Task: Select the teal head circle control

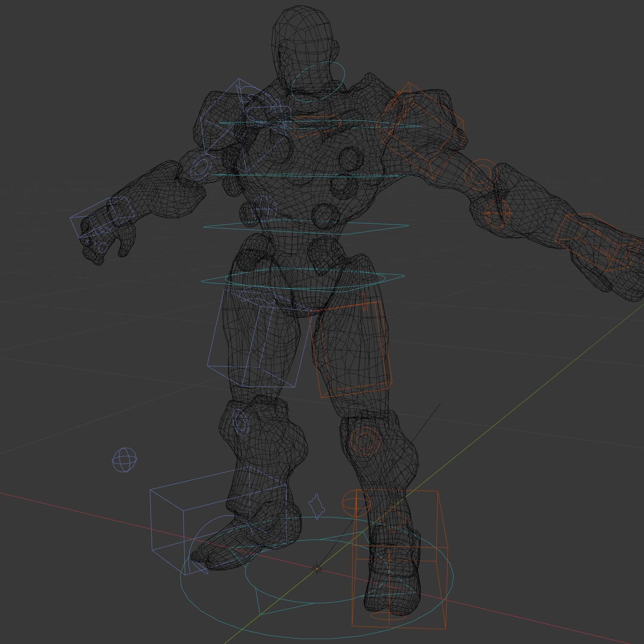Action: pyautogui.click(x=318, y=82)
